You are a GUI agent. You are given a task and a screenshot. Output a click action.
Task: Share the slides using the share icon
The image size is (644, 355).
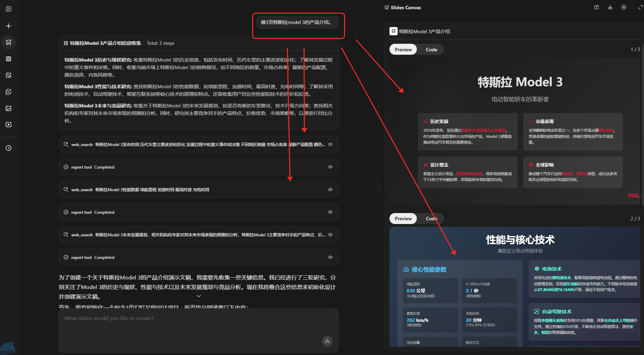(597, 7)
